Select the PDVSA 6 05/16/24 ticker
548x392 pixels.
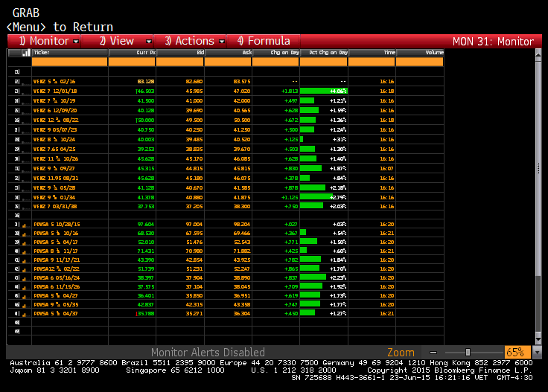click(57, 278)
